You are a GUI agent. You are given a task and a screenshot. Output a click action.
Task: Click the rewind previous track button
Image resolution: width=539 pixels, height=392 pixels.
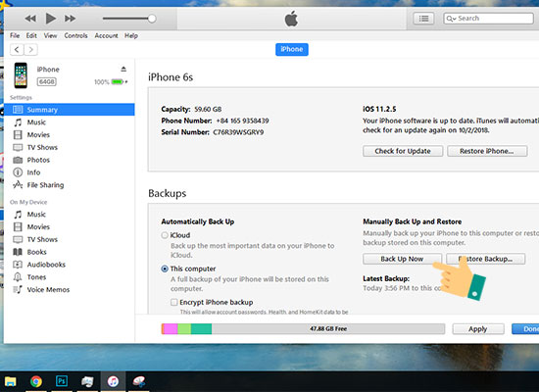(x=30, y=19)
